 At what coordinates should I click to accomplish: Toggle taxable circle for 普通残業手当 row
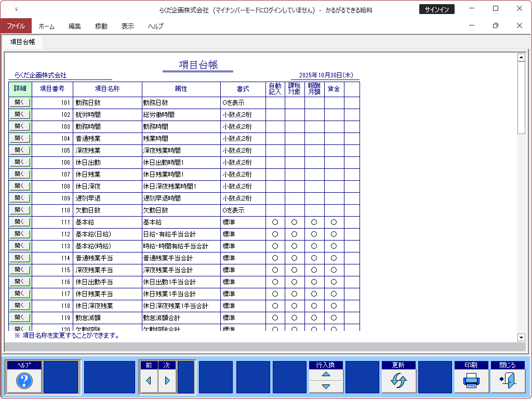295,258
